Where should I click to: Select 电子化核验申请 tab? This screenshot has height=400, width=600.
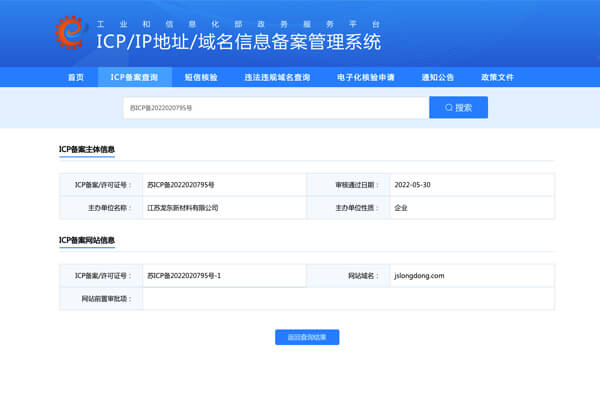[x=365, y=77]
